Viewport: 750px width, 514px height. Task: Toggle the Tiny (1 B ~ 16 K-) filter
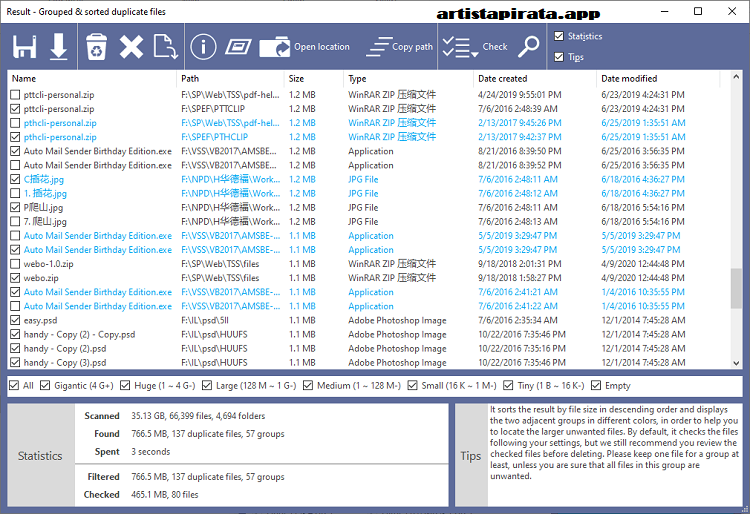click(508, 385)
